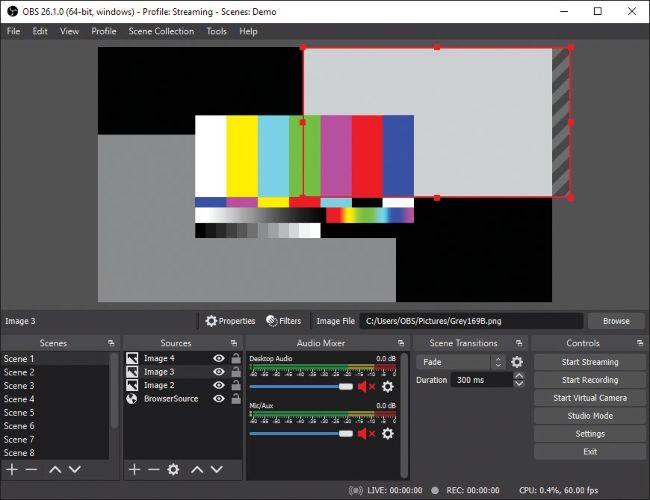Click the Start Streaming button

[x=590, y=362]
